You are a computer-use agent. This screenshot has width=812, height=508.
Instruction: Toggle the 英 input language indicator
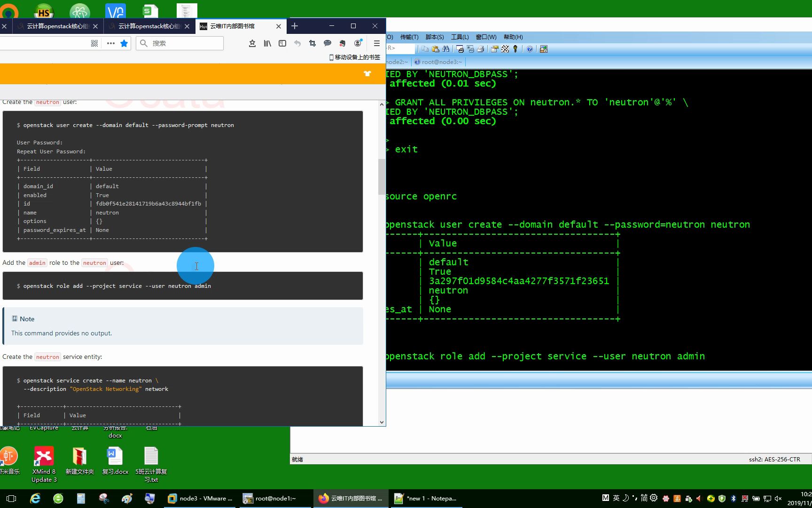pyautogui.click(x=616, y=498)
